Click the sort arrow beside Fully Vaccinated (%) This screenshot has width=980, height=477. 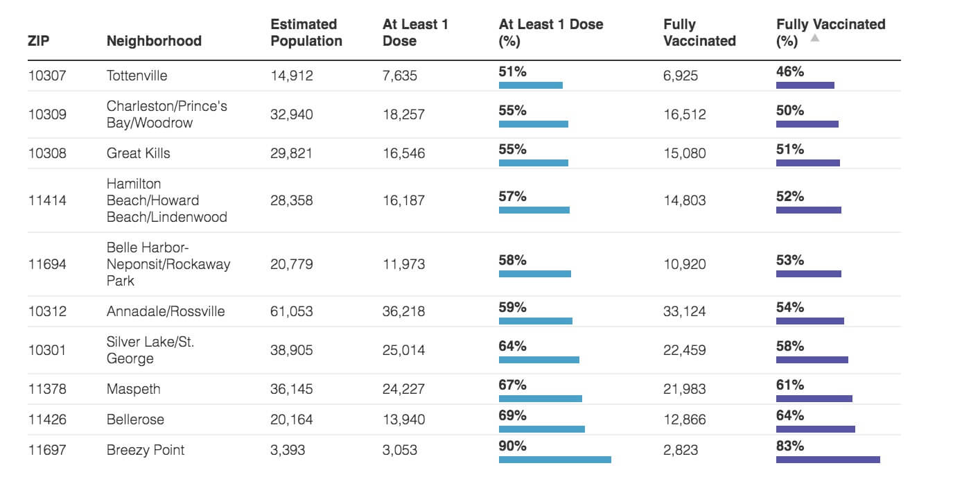815,39
